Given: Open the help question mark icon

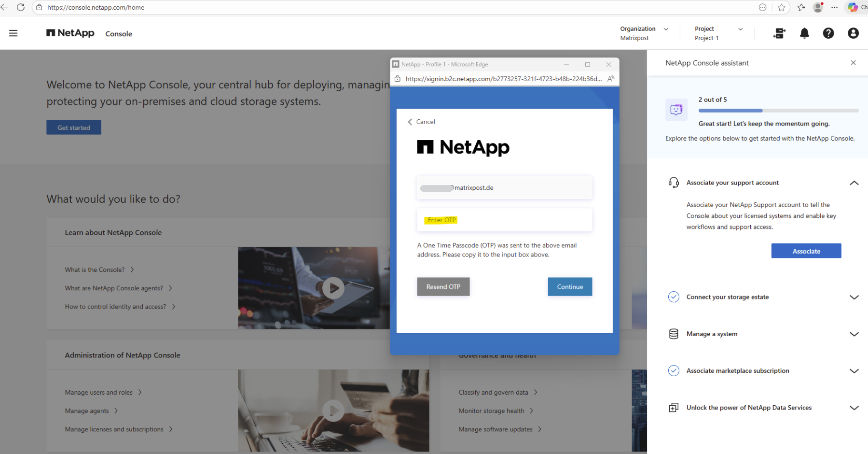Looking at the screenshot, I should click(828, 33).
